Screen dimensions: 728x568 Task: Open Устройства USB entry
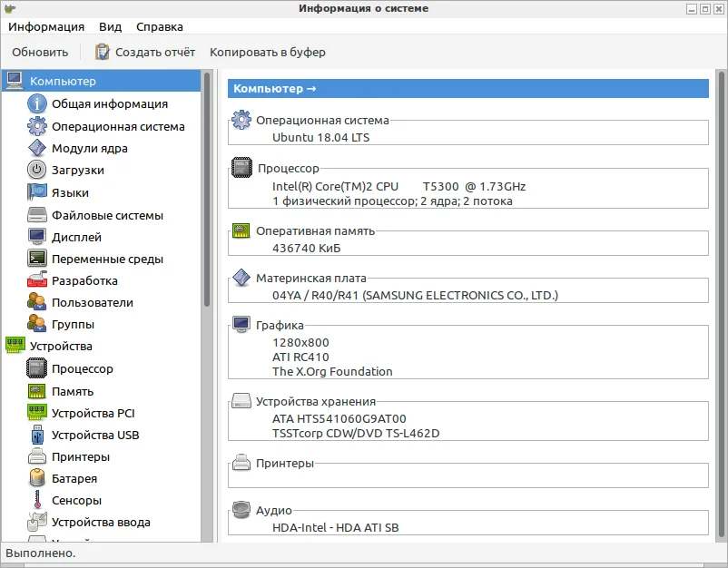coord(95,435)
